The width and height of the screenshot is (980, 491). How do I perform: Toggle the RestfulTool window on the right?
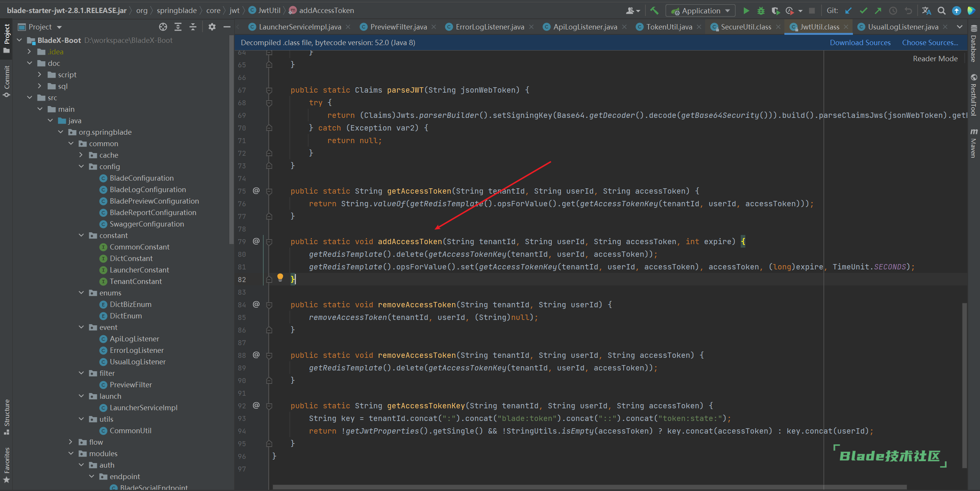[x=973, y=95]
